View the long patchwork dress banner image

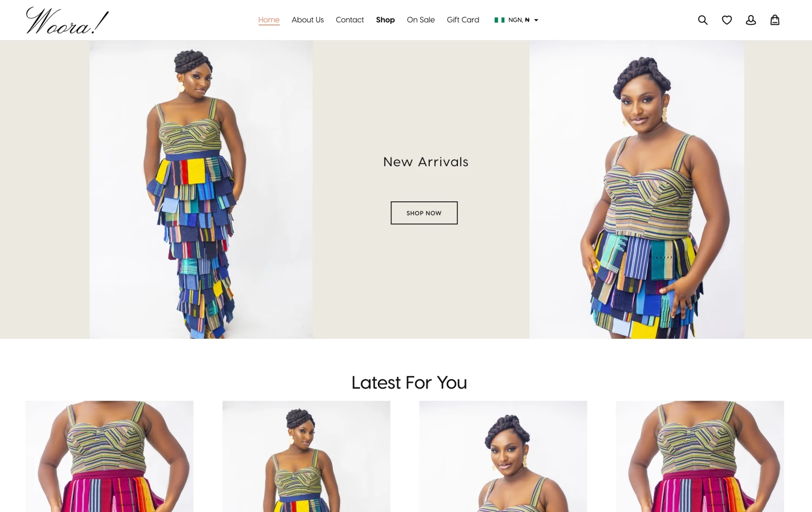point(201,189)
